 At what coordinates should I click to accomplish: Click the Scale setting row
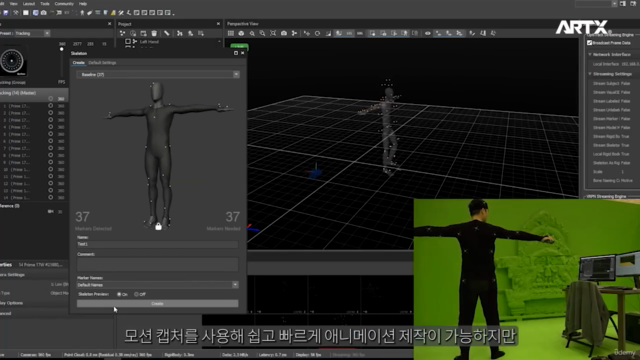614,172
